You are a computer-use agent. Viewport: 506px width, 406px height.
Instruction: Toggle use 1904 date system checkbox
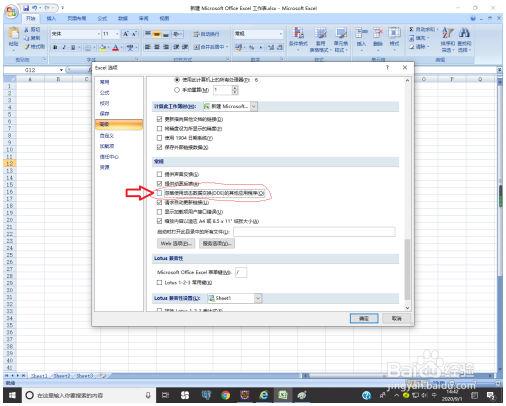click(159, 138)
